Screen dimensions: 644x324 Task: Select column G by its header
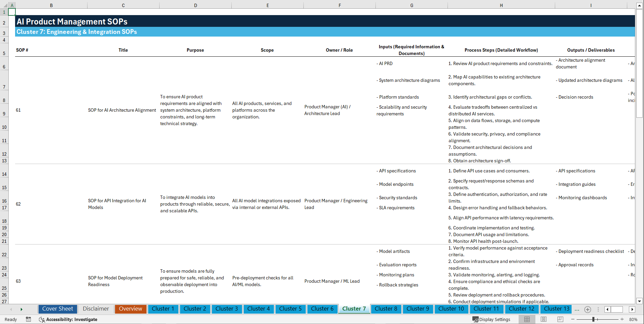(411, 5)
